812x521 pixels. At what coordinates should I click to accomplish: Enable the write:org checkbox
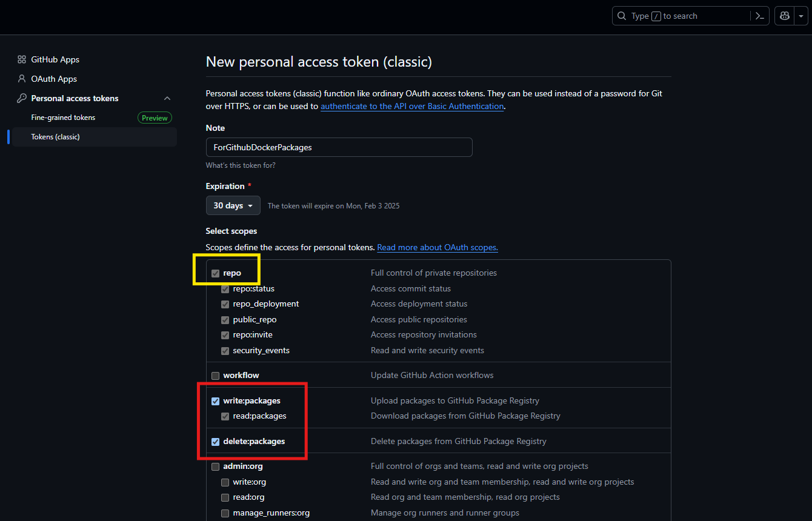click(225, 482)
